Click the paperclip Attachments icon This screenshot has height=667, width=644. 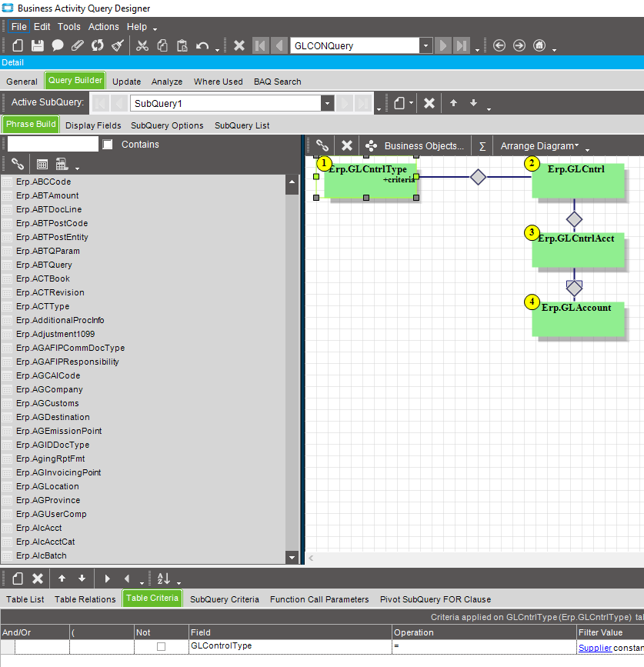[x=78, y=45]
